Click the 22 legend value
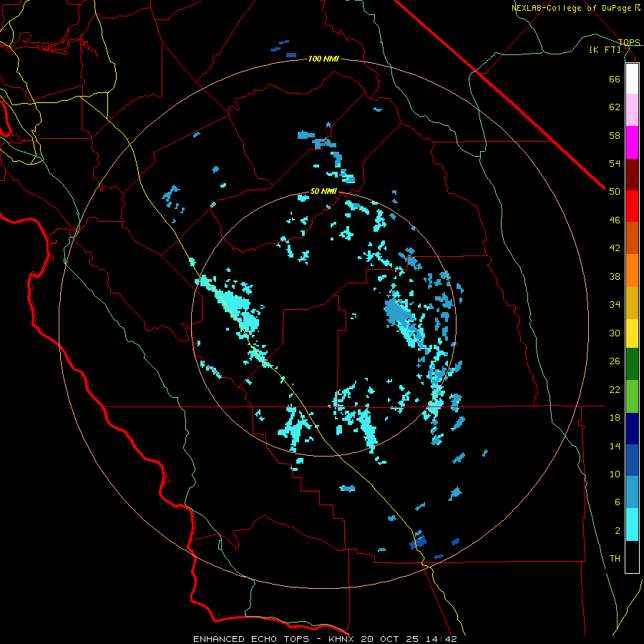The width and height of the screenshot is (644, 644). [x=615, y=389]
